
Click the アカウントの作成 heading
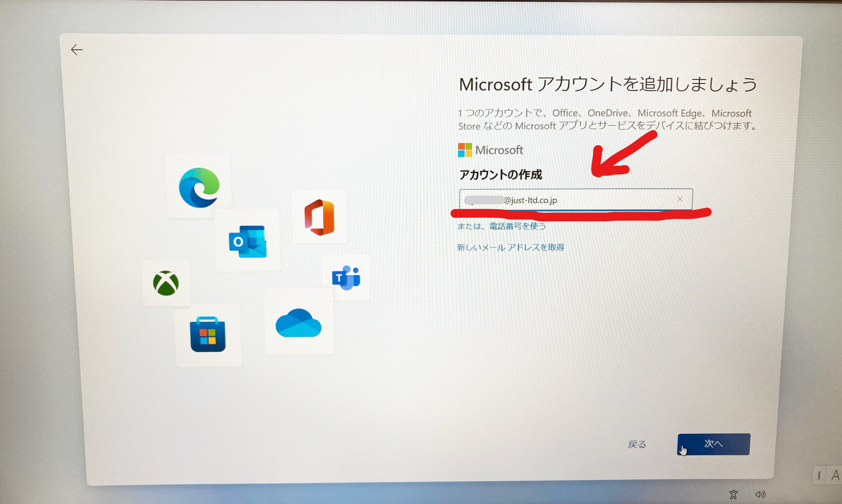coord(501,175)
